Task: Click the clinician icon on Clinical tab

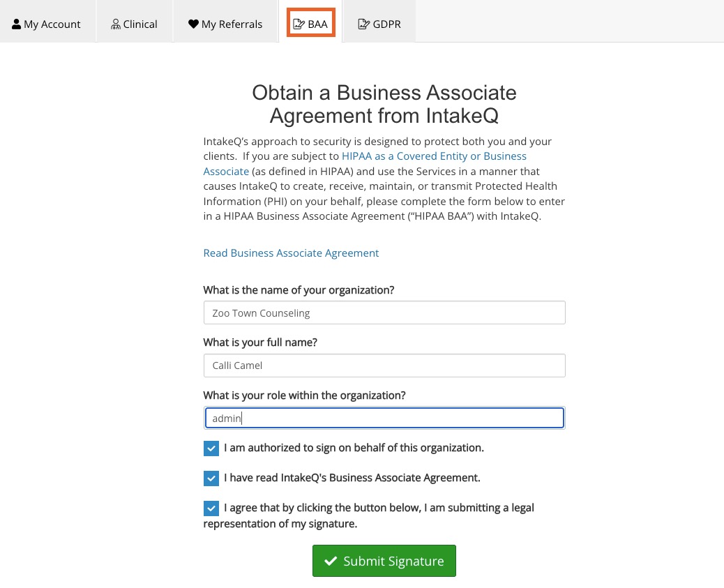Action: pyautogui.click(x=115, y=24)
